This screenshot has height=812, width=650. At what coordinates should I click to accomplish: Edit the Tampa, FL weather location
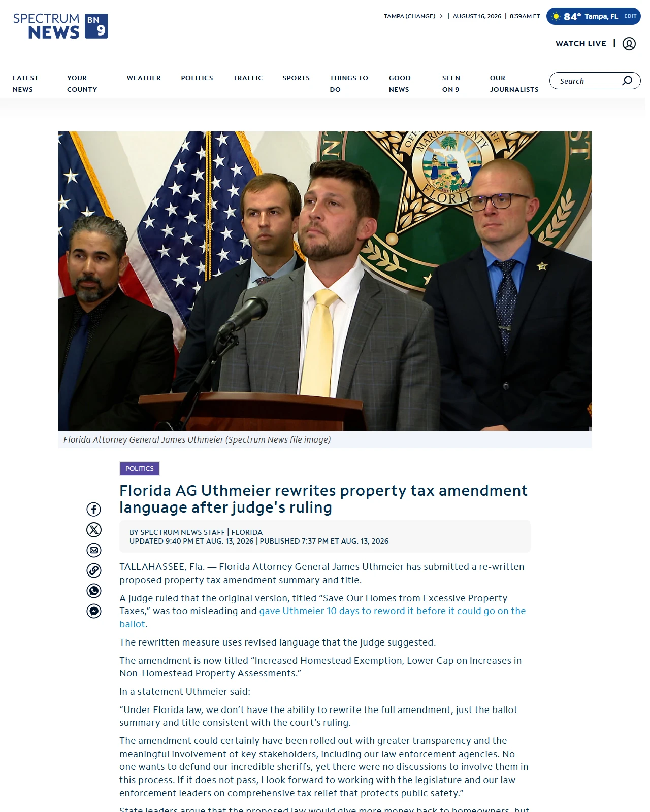click(x=630, y=16)
